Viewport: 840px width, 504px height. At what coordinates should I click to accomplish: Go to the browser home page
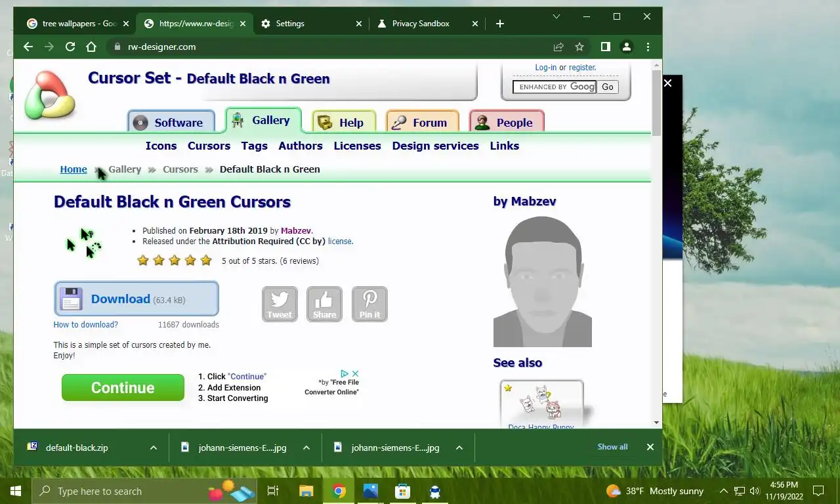pos(91,47)
